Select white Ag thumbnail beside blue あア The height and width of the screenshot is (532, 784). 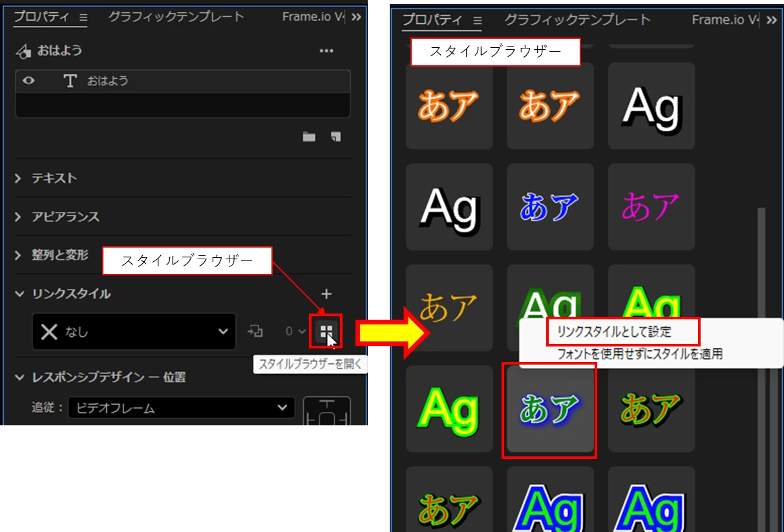coord(449,207)
